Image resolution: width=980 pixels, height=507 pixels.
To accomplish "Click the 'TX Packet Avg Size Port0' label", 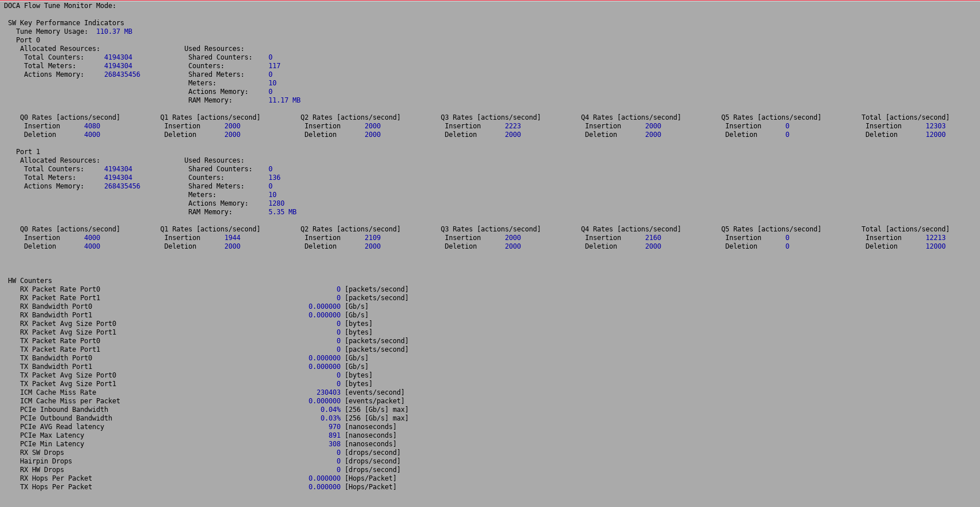I will [68, 375].
